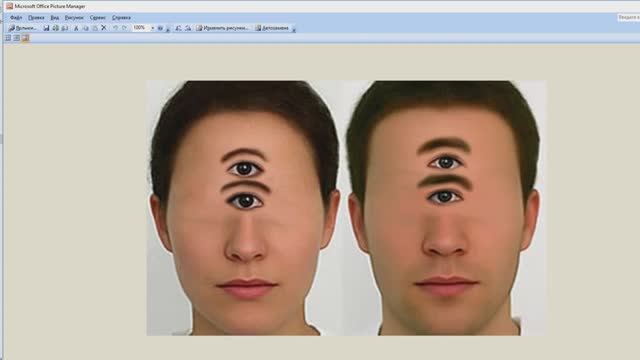Image resolution: width=640 pixels, height=360 pixels.
Task: Click the displayed two-face picture
Action: pos(346,208)
